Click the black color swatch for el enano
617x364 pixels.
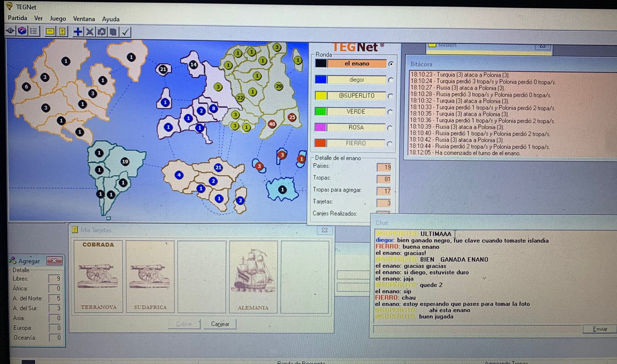coord(321,64)
